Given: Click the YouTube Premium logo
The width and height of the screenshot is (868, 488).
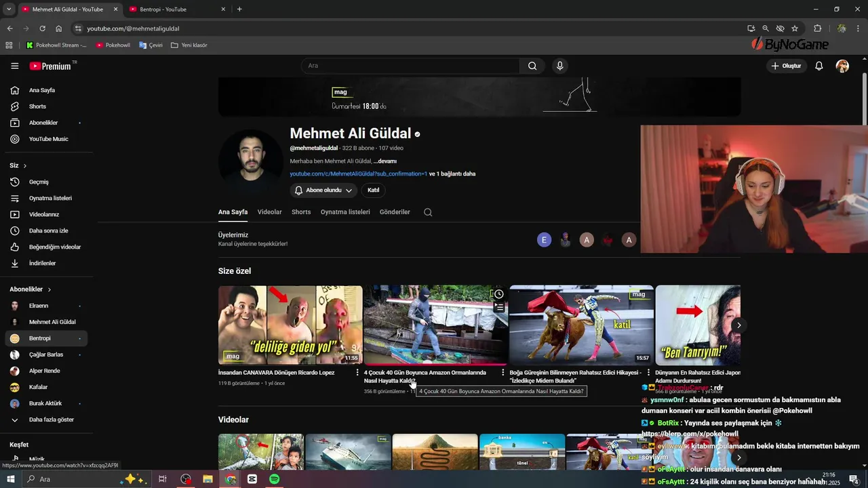Looking at the screenshot, I should click(51, 66).
